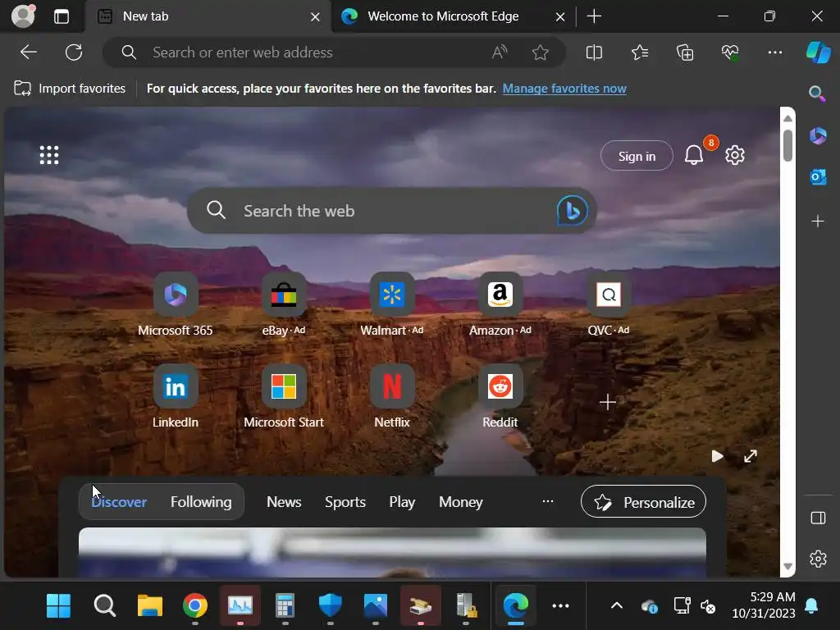Open a new tab with plus

pyautogui.click(x=594, y=16)
